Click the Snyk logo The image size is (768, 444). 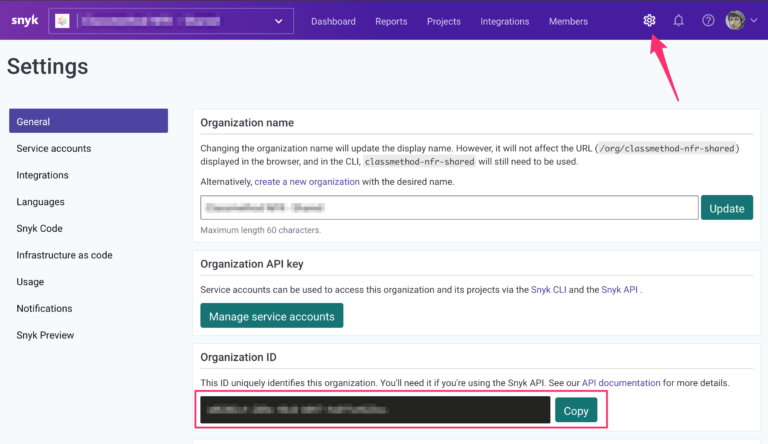point(24,21)
